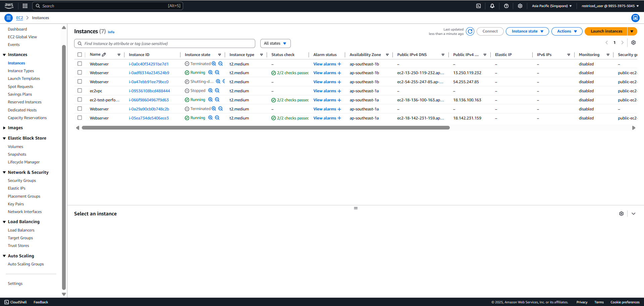Check the ec2-test-perfo instance row

pyautogui.click(x=79, y=100)
